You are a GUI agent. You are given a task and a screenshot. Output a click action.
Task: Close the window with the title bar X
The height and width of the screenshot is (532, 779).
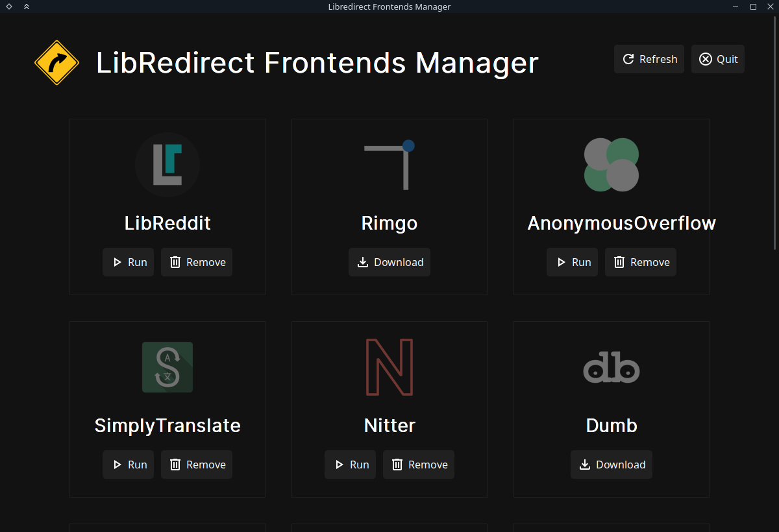point(770,6)
